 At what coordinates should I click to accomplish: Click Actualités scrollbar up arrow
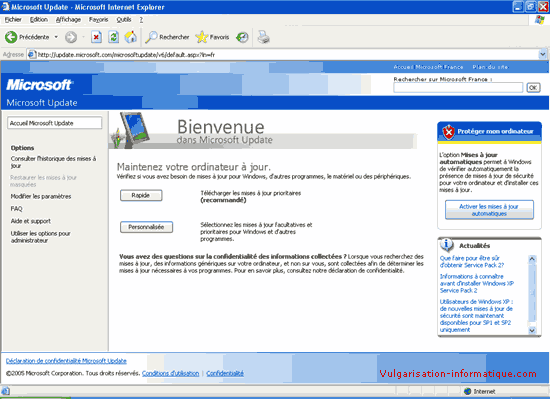tap(532, 259)
